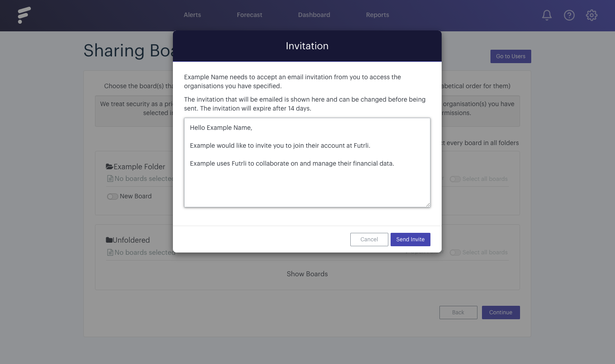This screenshot has height=364, width=615.
Task: Click the text area resize handle
Action: point(428,205)
